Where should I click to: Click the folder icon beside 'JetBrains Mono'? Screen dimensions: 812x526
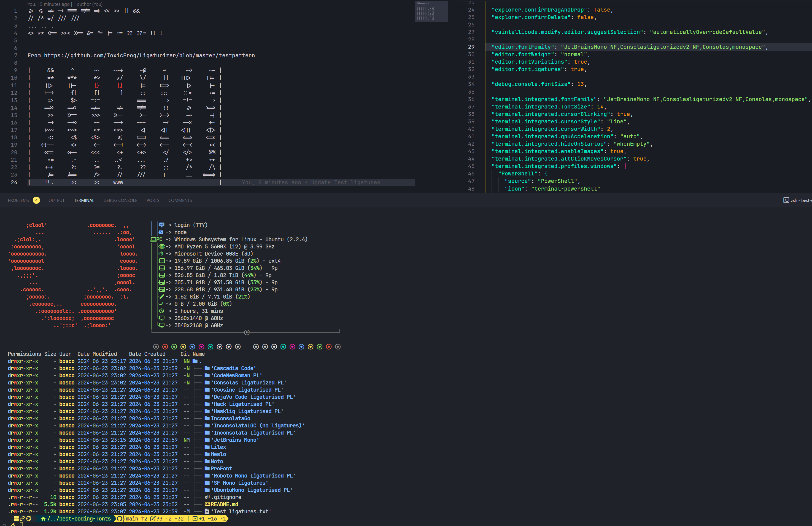207,440
